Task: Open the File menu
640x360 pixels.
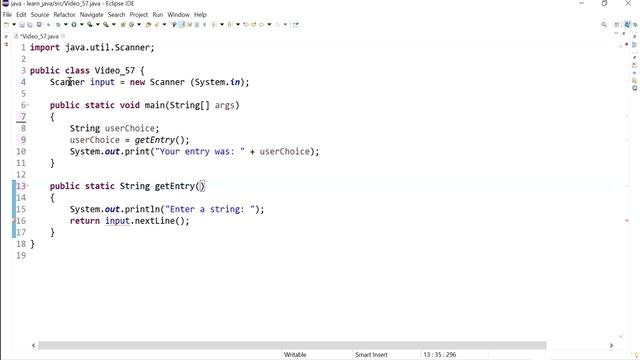Action: click(x=7, y=15)
